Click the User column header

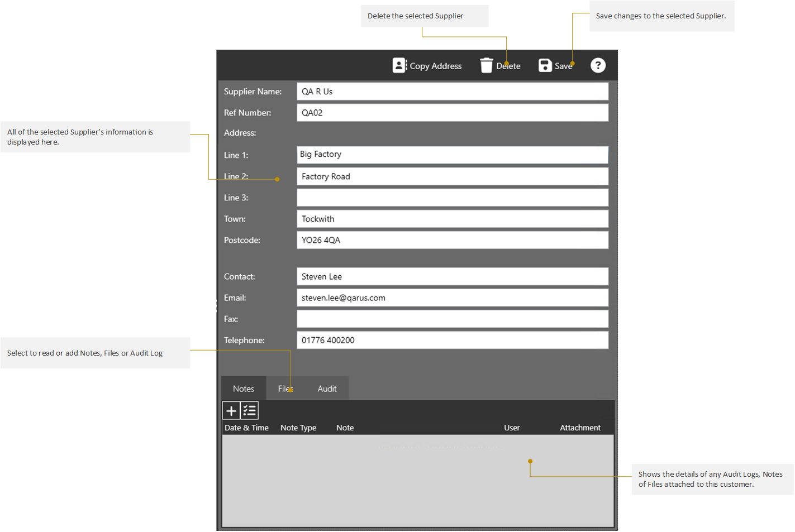pos(512,428)
